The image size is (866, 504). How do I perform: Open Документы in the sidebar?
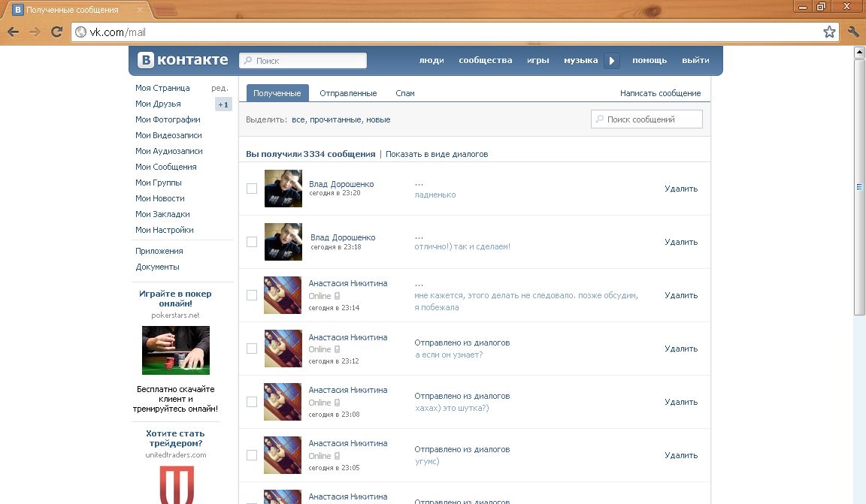157,267
